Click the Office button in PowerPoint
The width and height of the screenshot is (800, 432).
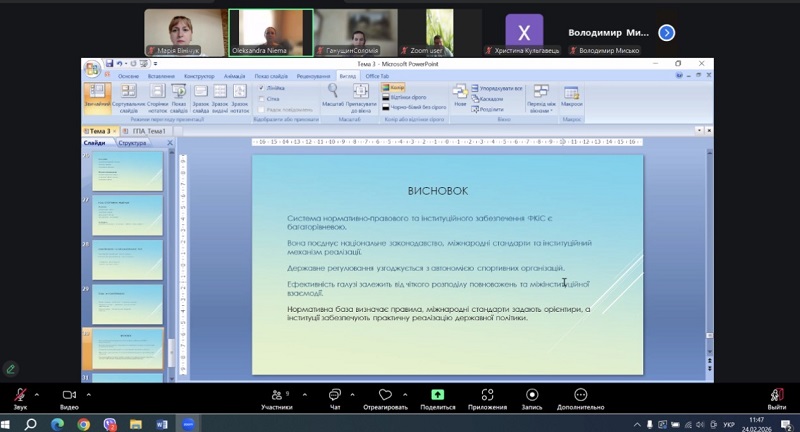(x=92, y=69)
